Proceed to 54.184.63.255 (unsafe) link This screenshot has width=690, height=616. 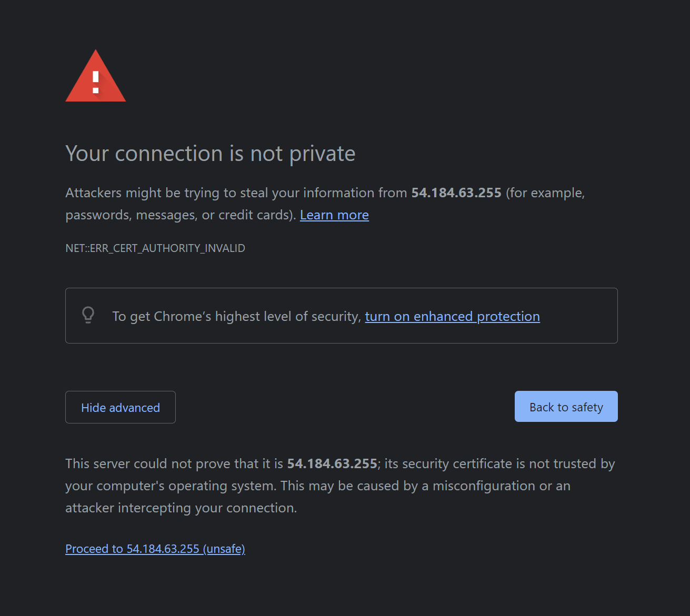click(155, 549)
